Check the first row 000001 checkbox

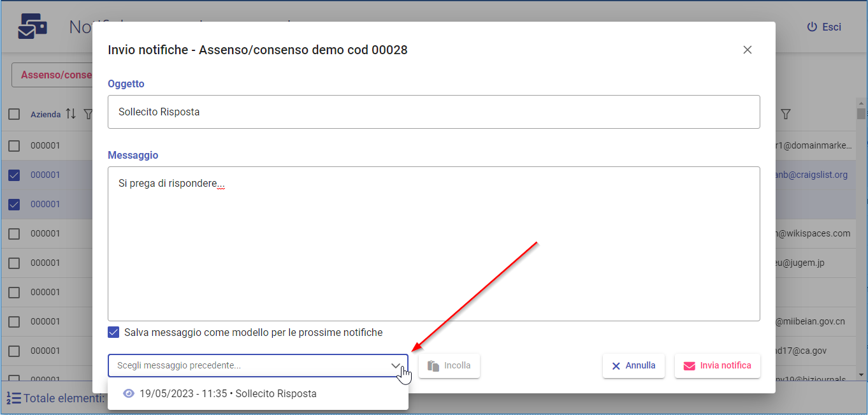(14, 145)
